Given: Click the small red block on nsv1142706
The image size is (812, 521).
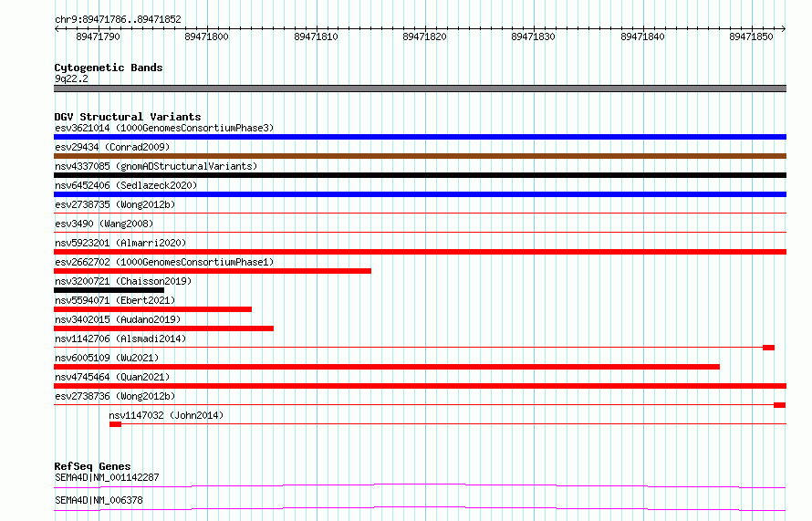Looking at the screenshot, I should pos(768,348).
